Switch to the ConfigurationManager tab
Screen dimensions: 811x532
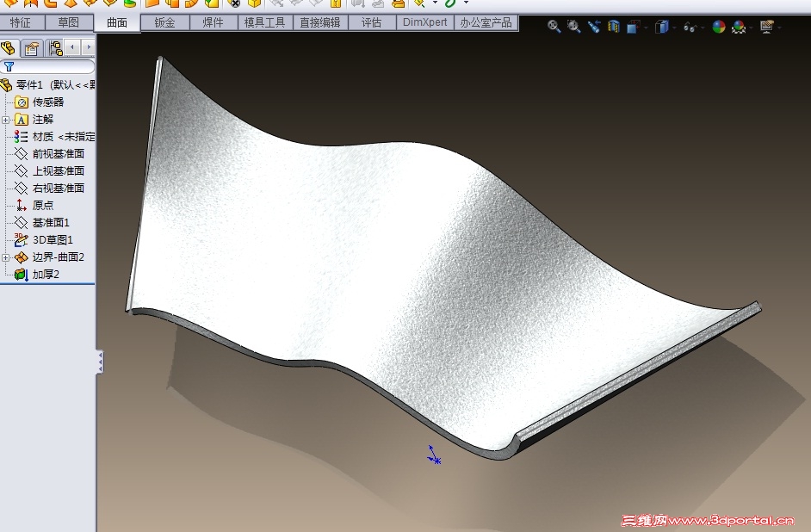55,48
